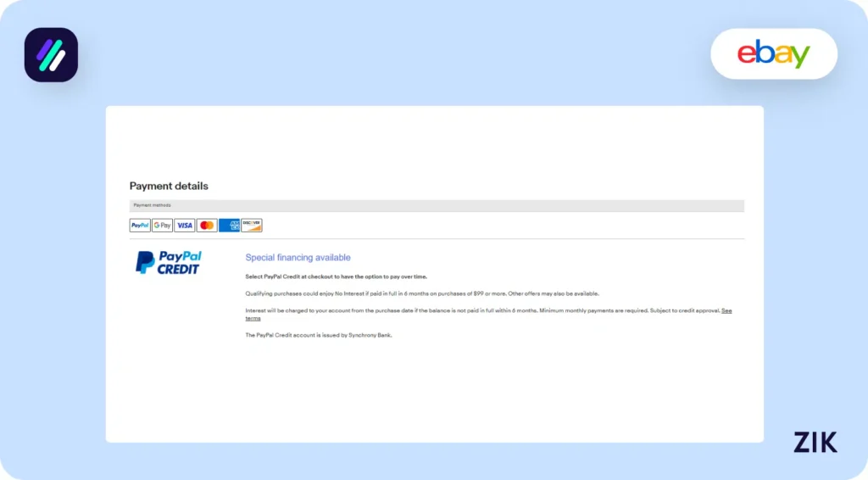
Task: Choose the Visa card icon
Action: (184, 226)
